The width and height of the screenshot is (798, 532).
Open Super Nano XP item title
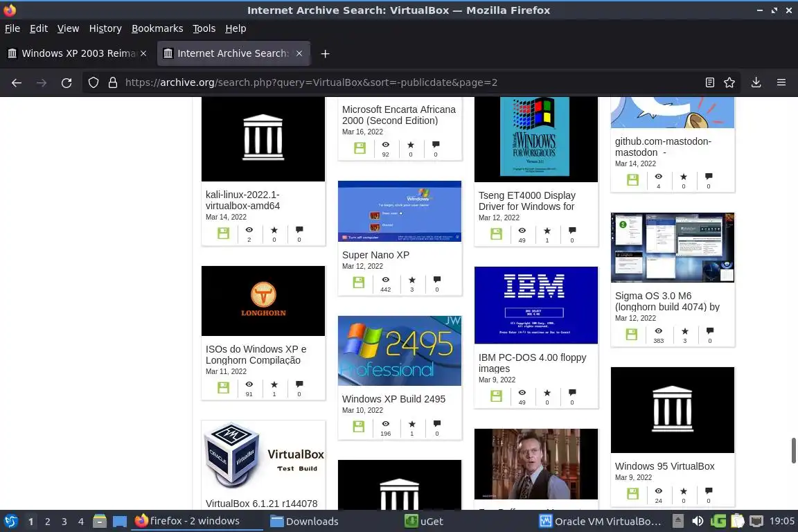point(375,255)
